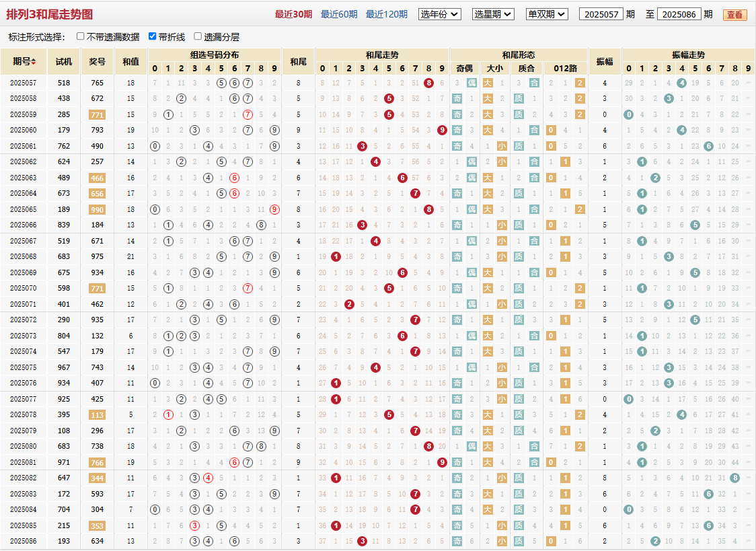Image resolution: width=756 pixels, height=551 pixels.
Task: Show the 最近30期 results
Action: (294, 14)
